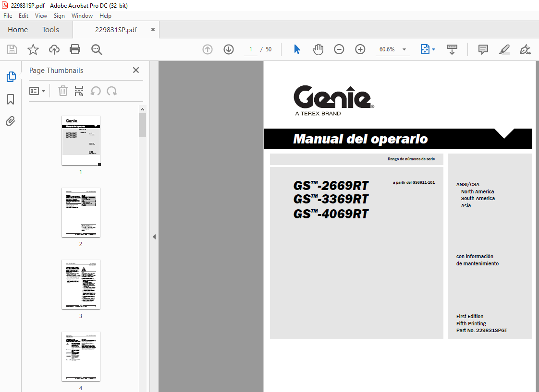The height and width of the screenshot is (392, 539).
Task: Click the 'GS-4069RT' model text
Action: pos(331,214)
